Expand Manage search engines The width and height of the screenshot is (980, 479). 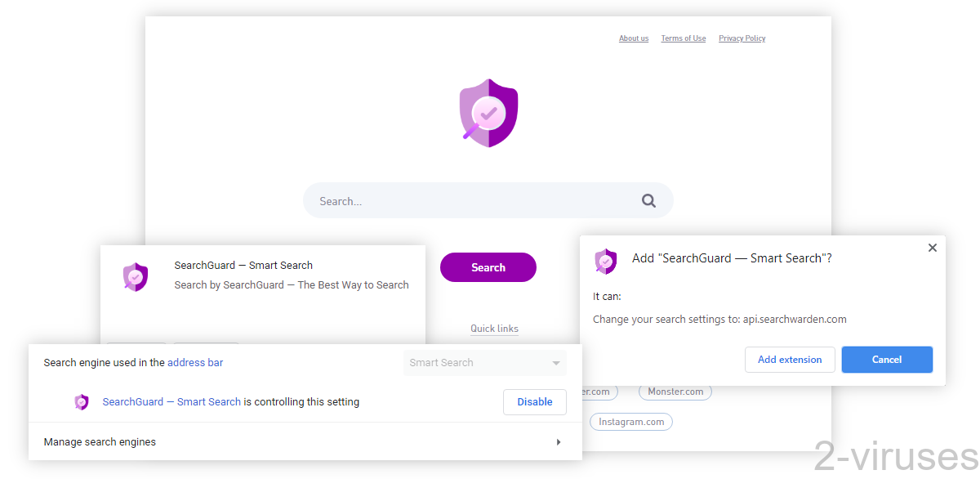pyautogui.click(x=559, y=441)
